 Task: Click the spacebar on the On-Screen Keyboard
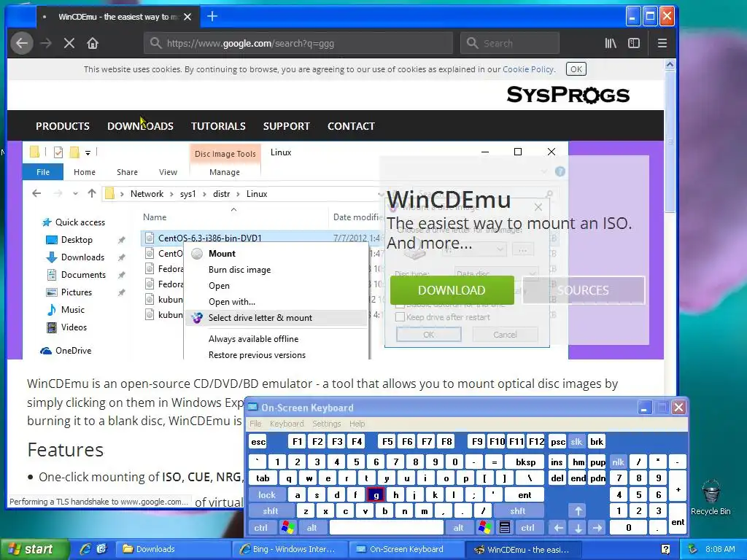387,528
